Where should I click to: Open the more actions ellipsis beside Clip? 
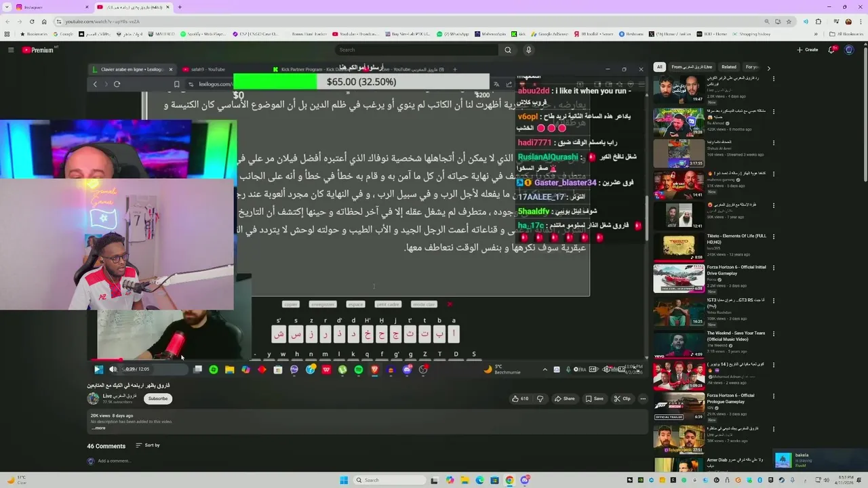[x=643, y=399]
